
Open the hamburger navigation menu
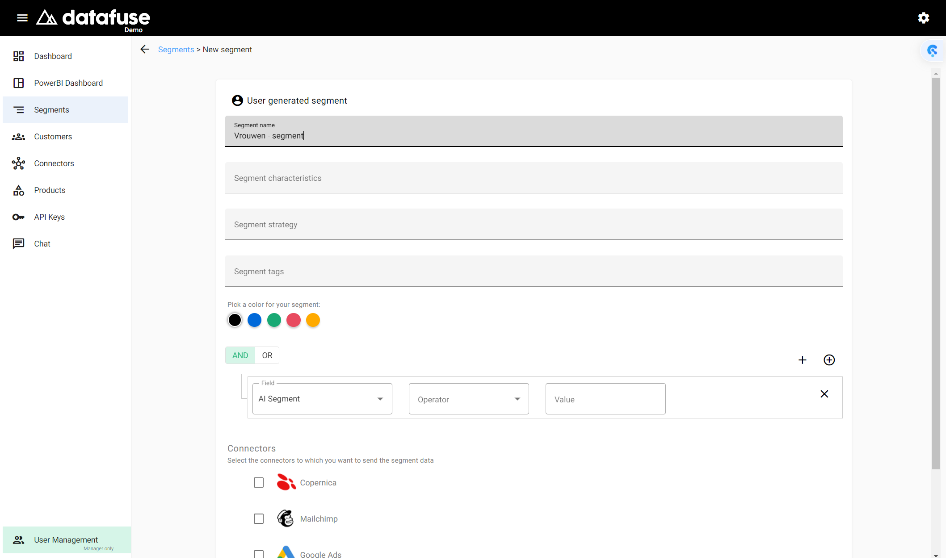point(22,18)
